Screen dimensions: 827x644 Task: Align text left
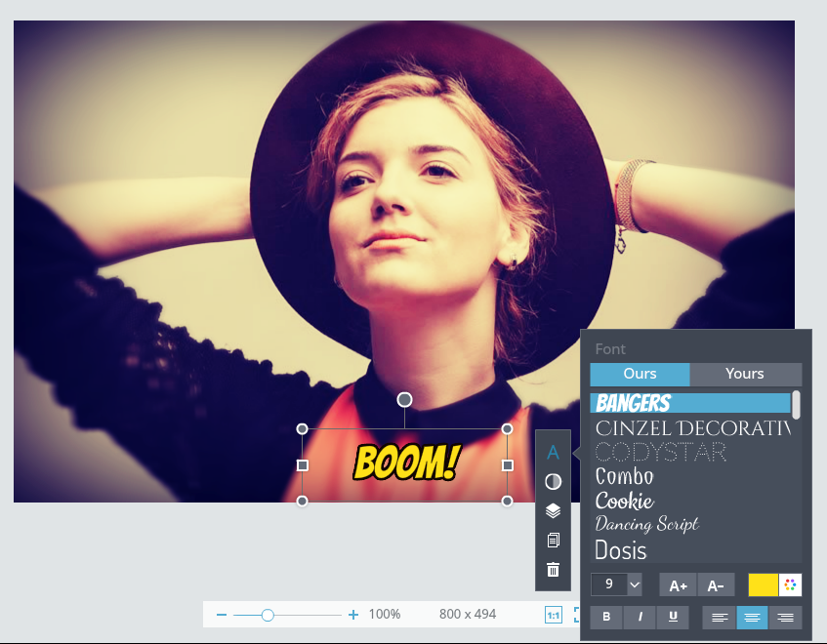point(720,617)
